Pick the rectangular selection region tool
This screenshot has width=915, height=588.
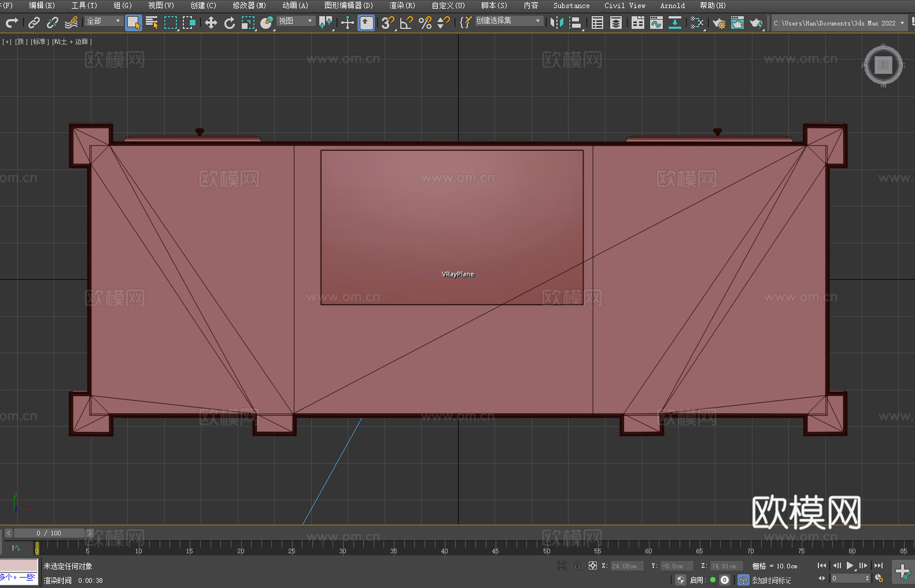pyautogui.click(x=171, y=23)
